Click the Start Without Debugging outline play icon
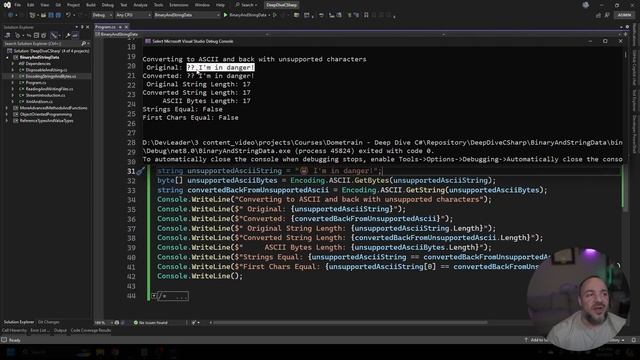The height and width of the screenshot is (360, 640). point(275,15)
